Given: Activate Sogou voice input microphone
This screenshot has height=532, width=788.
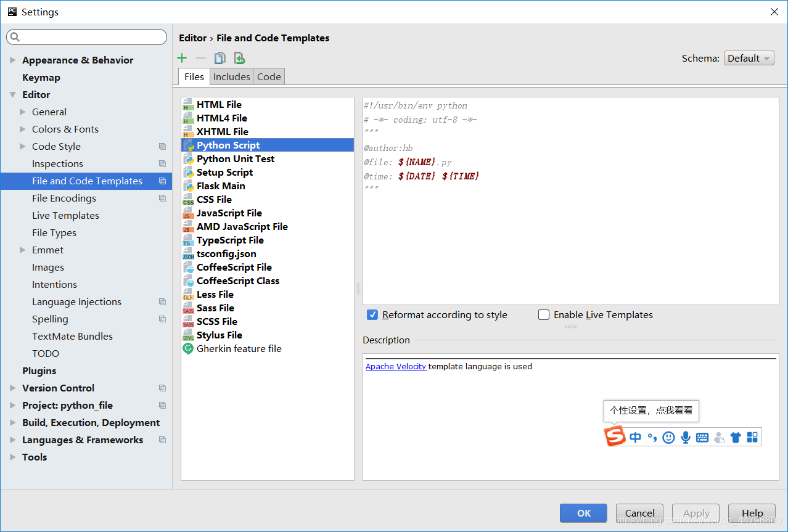Looking at the screenshot, I should 686,437.
